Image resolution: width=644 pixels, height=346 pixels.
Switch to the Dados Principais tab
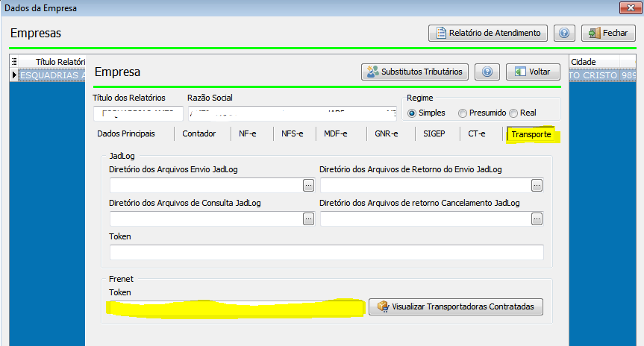[x=126, y=134]
